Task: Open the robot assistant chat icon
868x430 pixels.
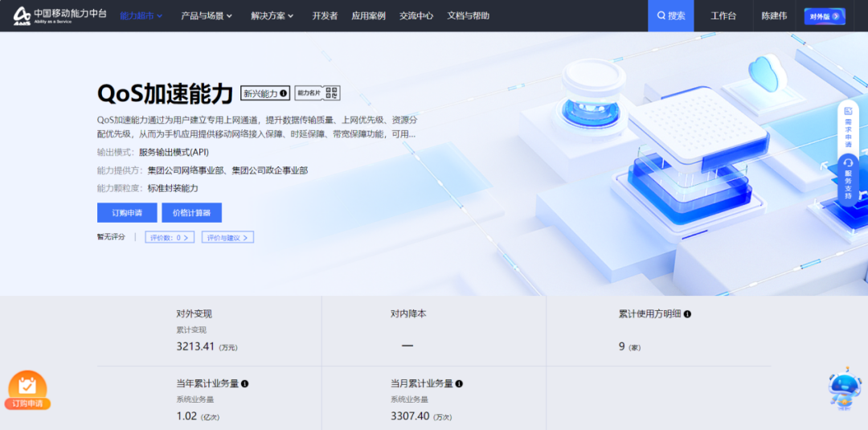Action: tap(844, 390)
